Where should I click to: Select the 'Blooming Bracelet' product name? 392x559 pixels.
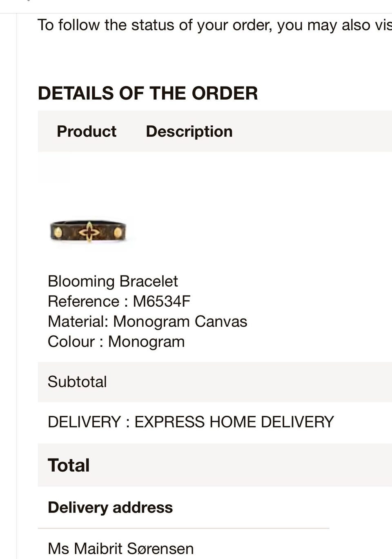point(113,281)
